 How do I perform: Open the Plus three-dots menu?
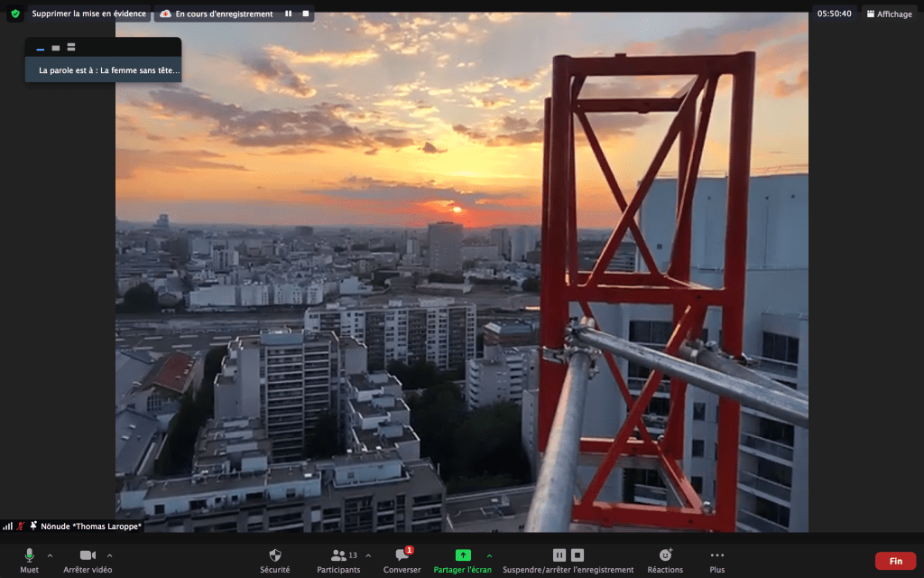pyautogui.click(x=716, y=555)
